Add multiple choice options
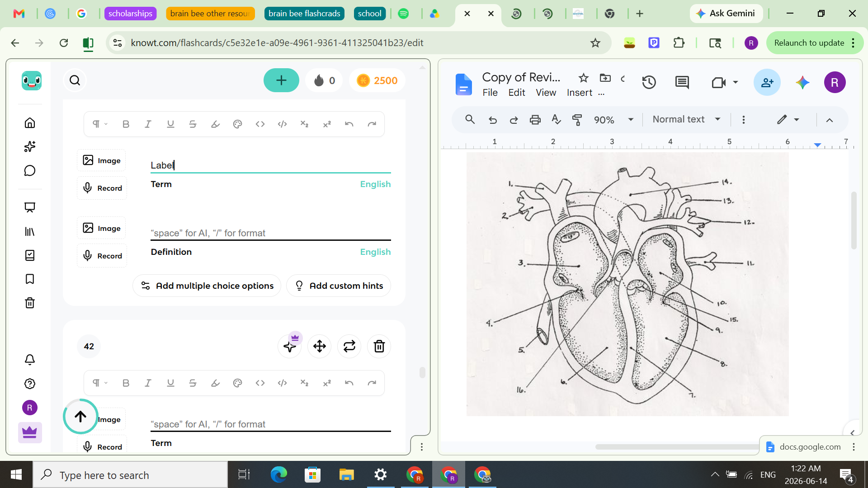The image size is (868, 488). click(x=207, y=286)
